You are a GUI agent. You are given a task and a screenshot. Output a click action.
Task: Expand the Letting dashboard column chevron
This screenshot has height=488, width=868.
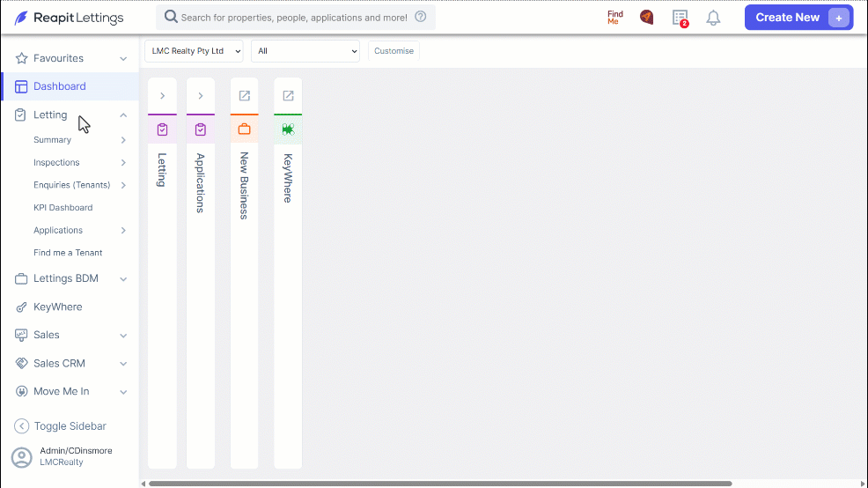click(x=162, y=96)
